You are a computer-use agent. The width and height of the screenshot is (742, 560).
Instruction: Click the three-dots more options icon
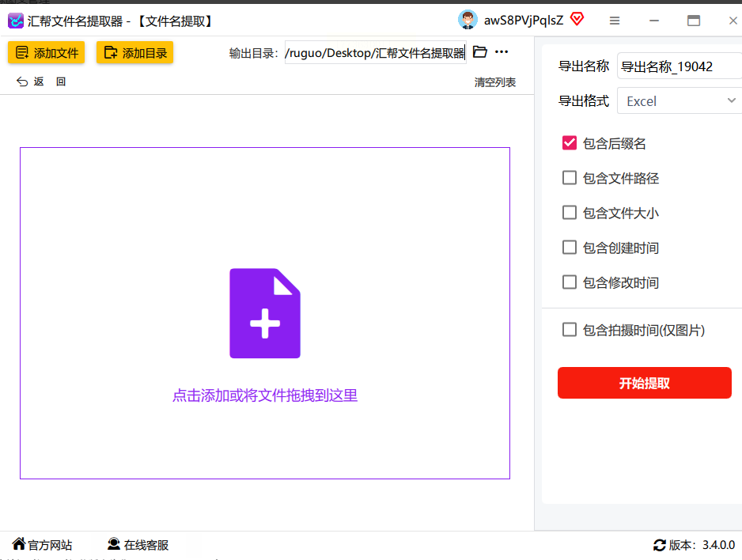coord(502,52)
